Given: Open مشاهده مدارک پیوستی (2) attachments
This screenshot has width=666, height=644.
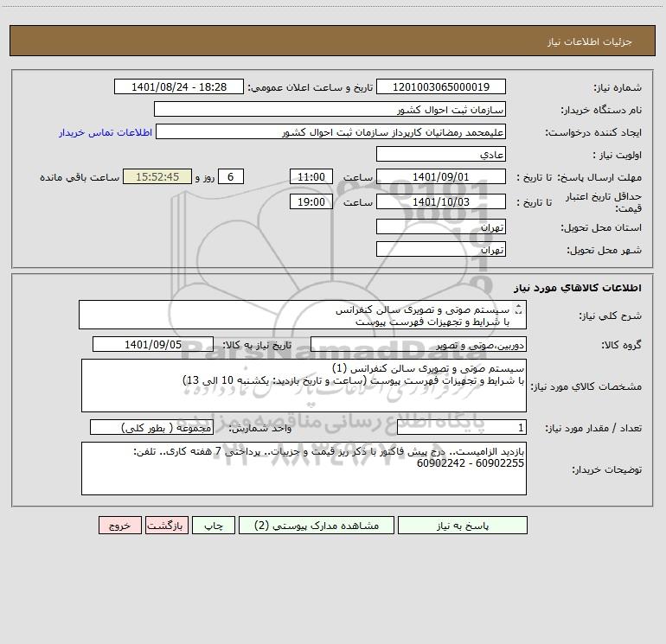Looking at the screenshot, I should click(317, 526).
